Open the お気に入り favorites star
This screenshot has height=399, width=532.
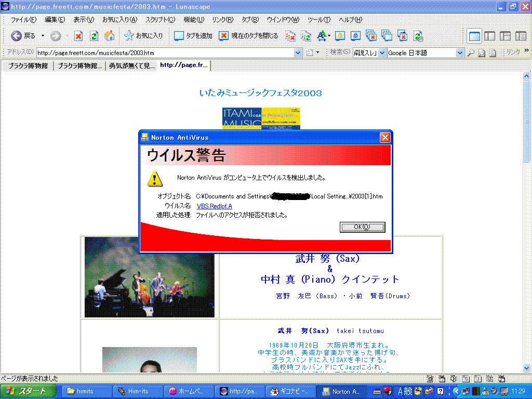pos(129,36)
